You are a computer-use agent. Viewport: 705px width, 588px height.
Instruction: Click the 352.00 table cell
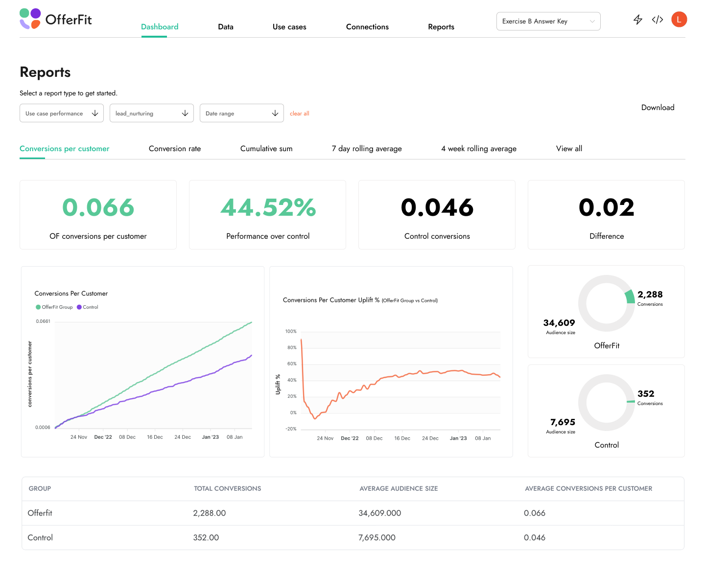click(206, 538)
